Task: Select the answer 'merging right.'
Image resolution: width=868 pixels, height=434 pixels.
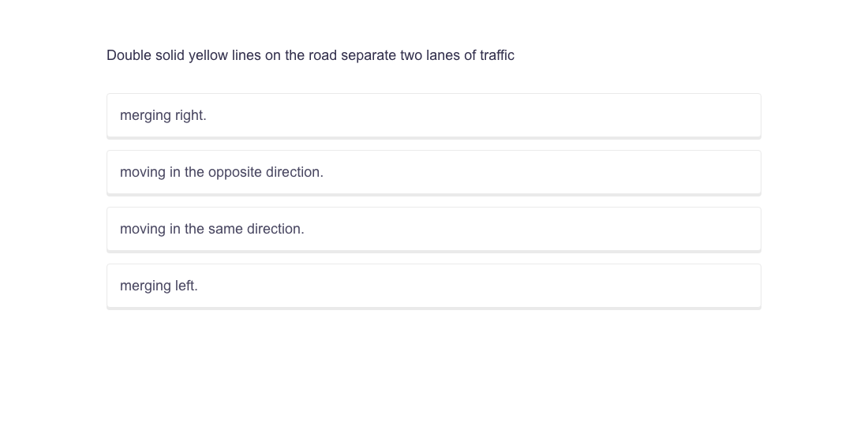Action: click(x=433, y=115)
